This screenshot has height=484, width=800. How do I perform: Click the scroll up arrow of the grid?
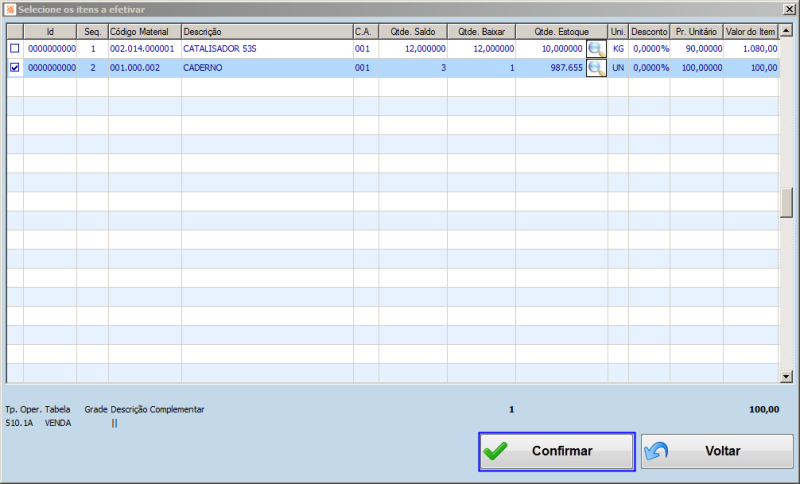pos(786,31)
